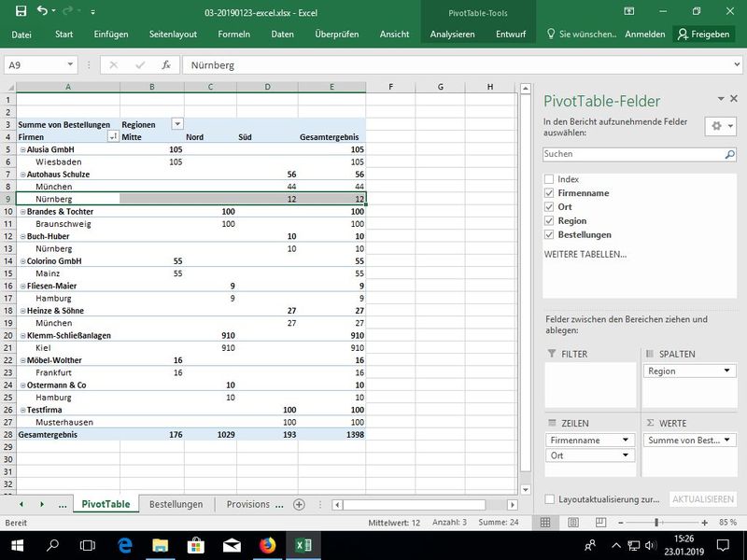Click the zoom slider handle
Image resolution: width=747 pixels, height=560 pixels.
click(656, 523)
